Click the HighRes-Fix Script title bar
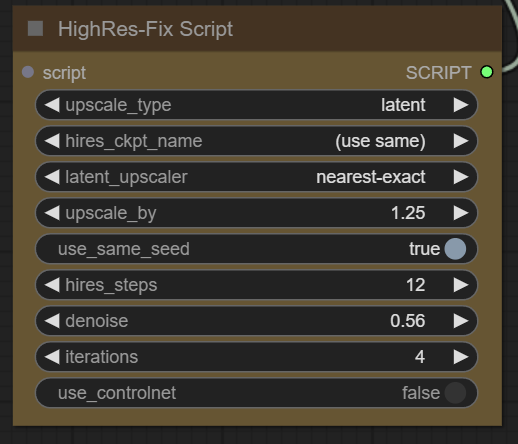Screen dimensions: 518x444 pyautogui.click(x=257, y=29)
